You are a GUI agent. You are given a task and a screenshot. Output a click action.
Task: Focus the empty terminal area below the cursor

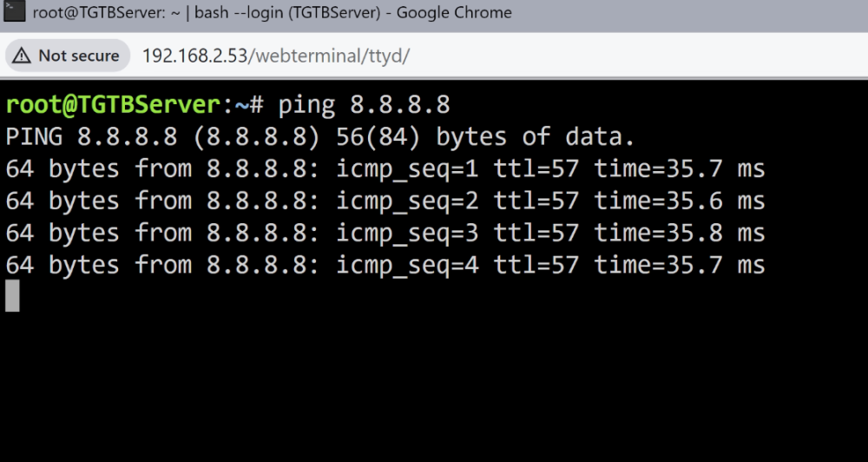pos(434,388)
